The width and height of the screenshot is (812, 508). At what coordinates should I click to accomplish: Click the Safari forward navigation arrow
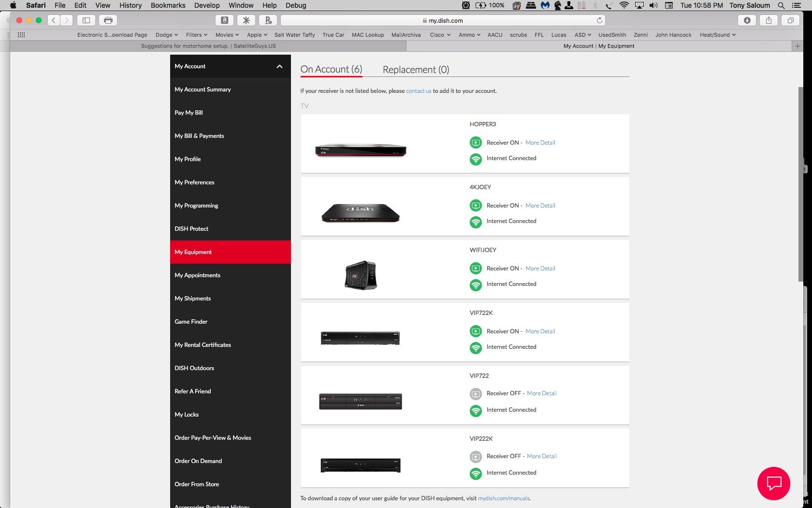tap(67, 20)
